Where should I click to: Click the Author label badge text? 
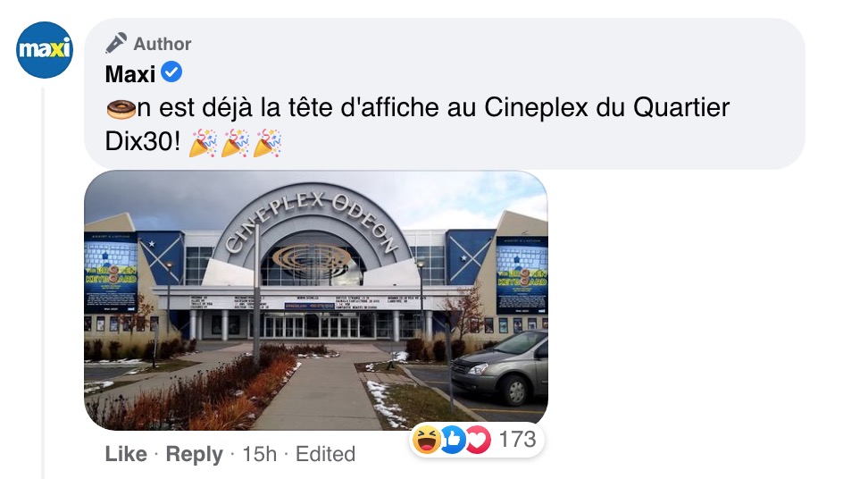(163, 44)
